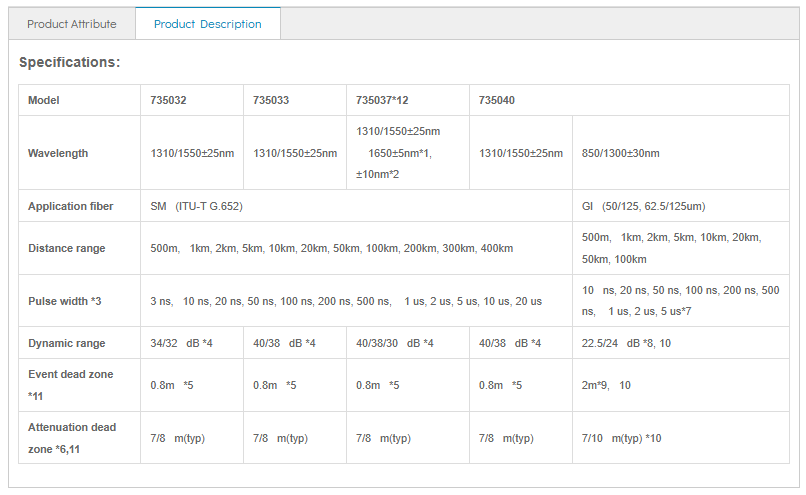Select the Product Description tab
This screenshot has width=806, height=495.
(208, 24)
